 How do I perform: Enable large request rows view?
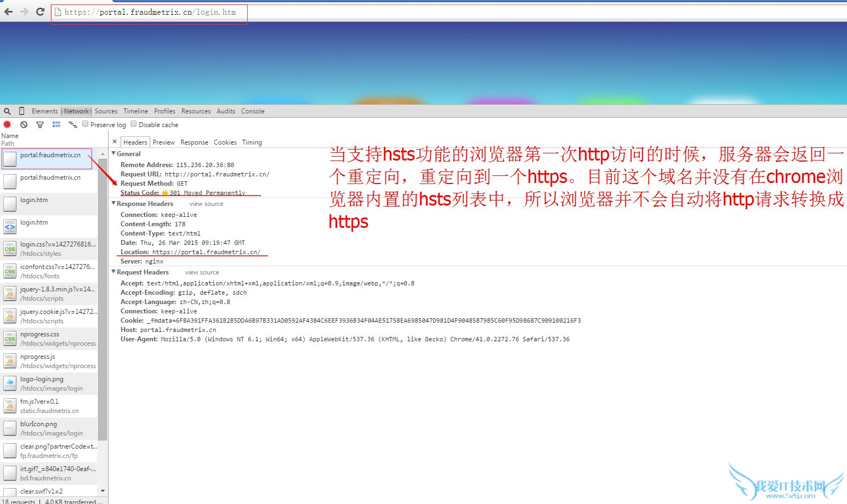56,124
